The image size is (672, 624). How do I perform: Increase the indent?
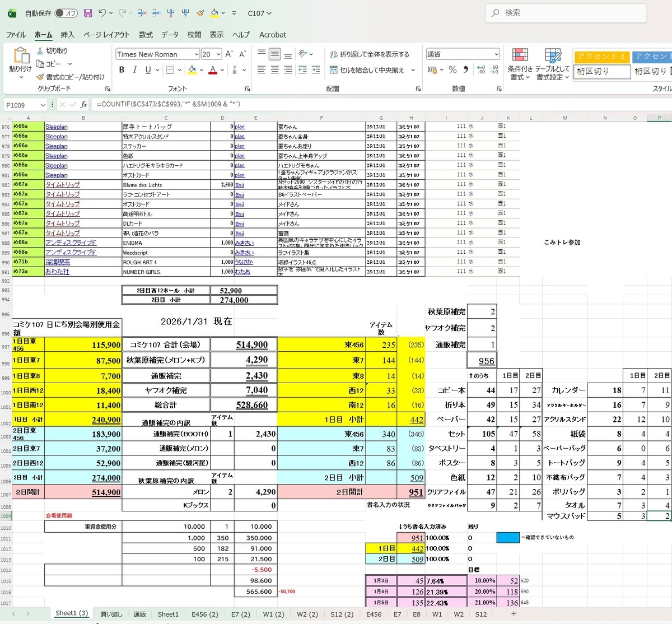(x=316, y=70)
